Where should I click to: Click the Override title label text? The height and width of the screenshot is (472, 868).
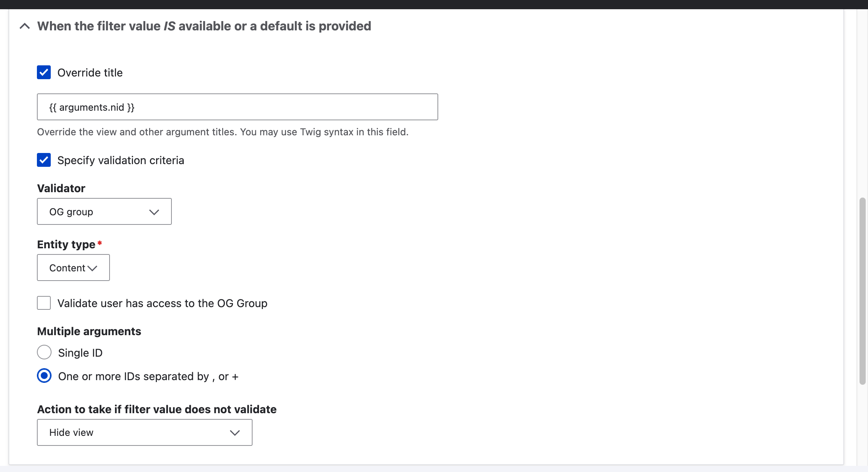(90, 73)
